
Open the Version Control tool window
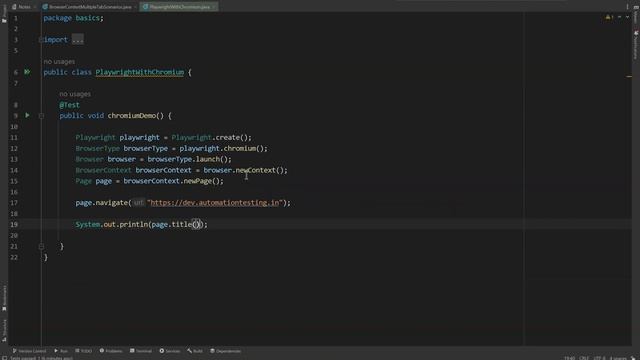[x=29, y=351]
